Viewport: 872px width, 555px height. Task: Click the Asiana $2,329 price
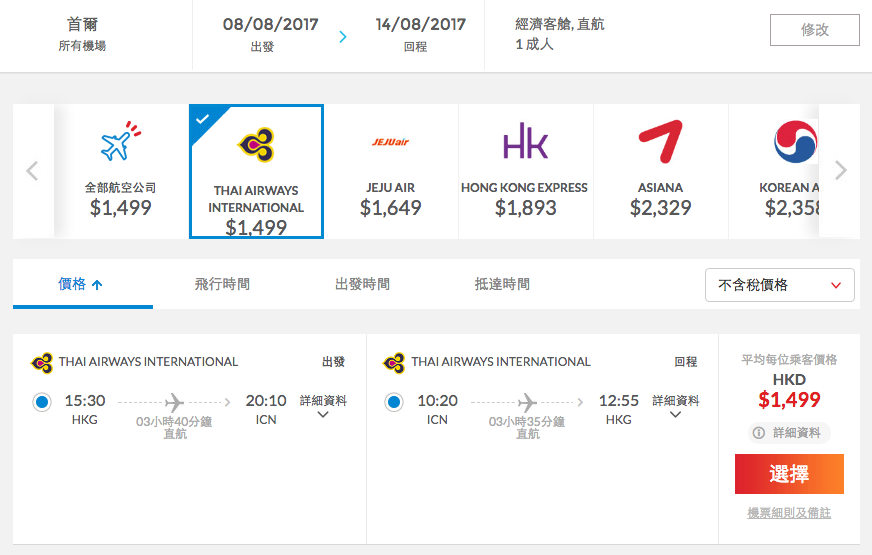point(660,208)
